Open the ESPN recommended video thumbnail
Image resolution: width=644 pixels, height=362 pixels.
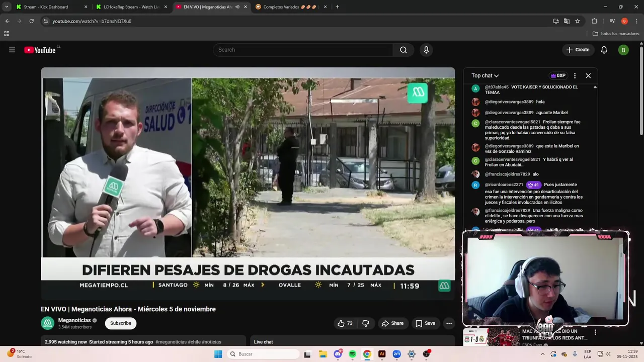[x=492, y=337]
